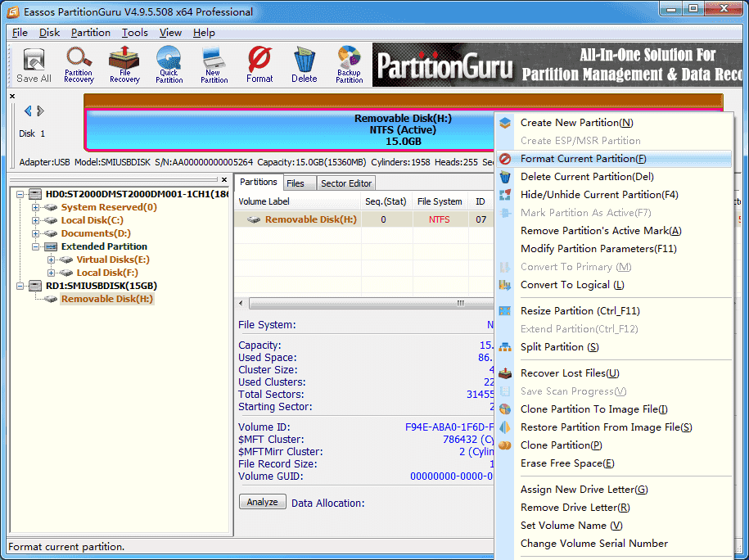Choose Remove Partition's Active Mark(A)
Screen dimensions: 749x560
(614, 231)
